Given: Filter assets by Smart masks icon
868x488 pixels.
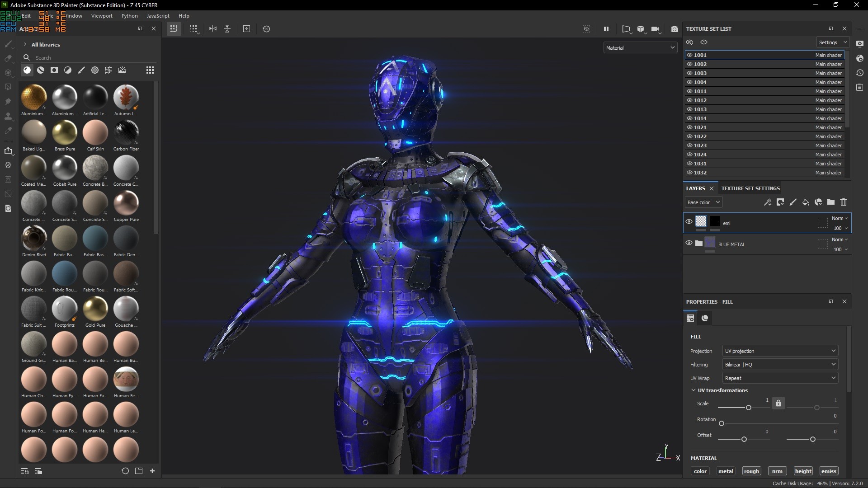Looking at the screenshot, I should pyautogui.click(x=54, y=70).
